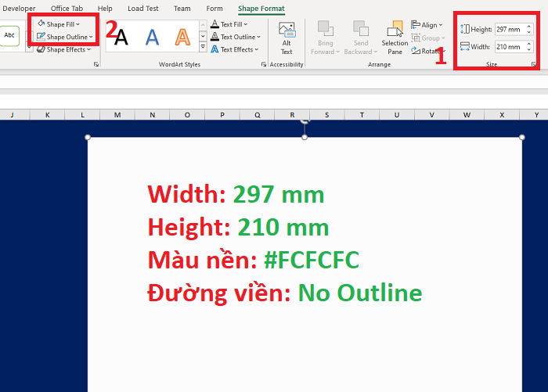This screenshot has height=392, width=548.
Task: Click the shape's top-right resize handle
Action: click(522, 137)
